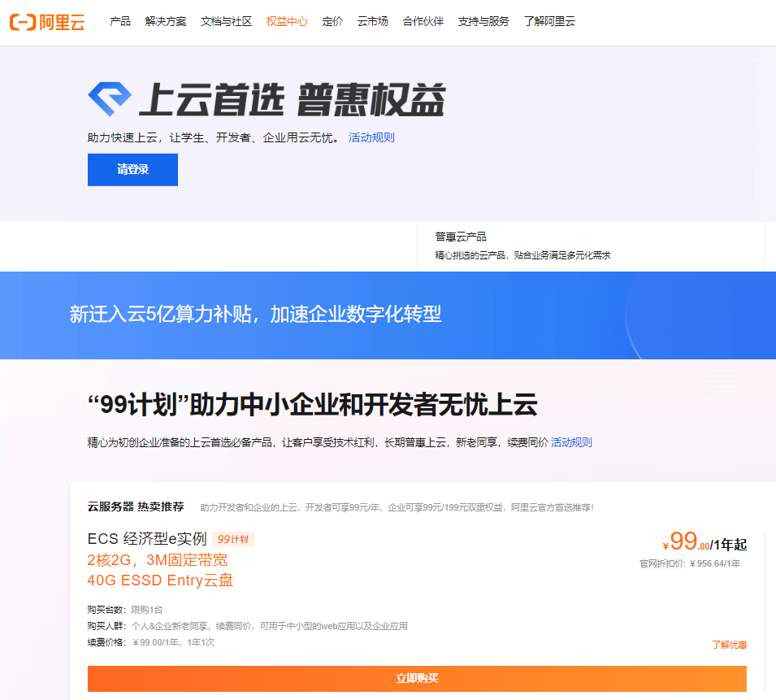The width and height of the screenshot is (776, 700).
Task: Open 活动规则 link beside the banner subtitle
Action: tap(371, 137)
